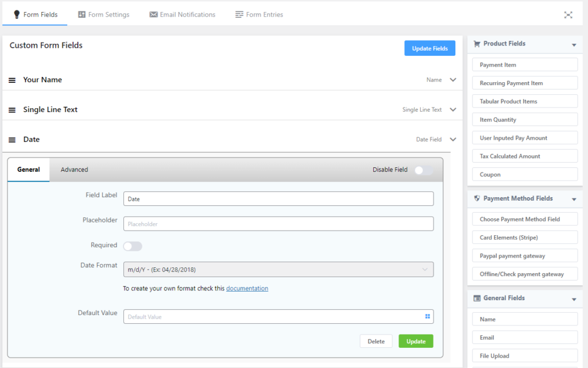The height and width of the screenshot is (368, 588).
Task: Click the General Fields panel icon
Action: pyautogui.click(x=477, y=298)
